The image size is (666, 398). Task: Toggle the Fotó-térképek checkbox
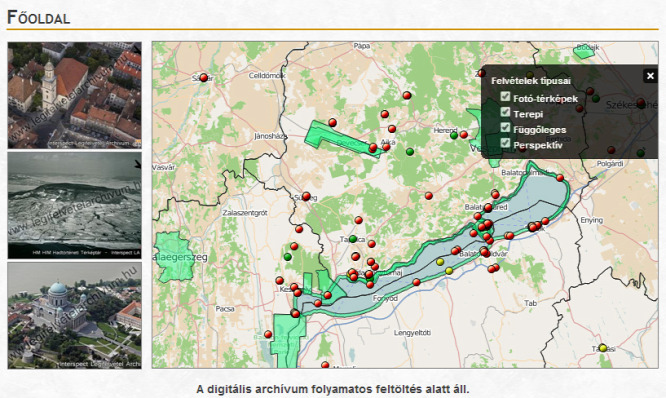[x=505, y=96]
